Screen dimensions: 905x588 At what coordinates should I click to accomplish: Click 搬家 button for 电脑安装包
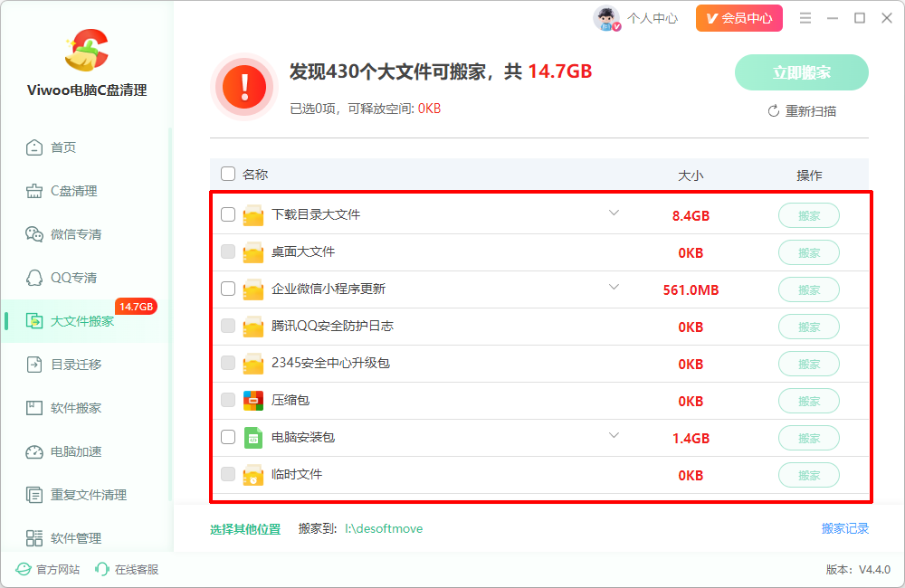(x=808, y=438)
